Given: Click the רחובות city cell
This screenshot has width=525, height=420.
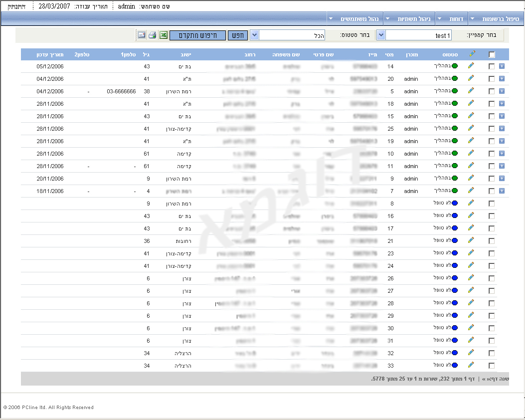Looking at the screenshot, I should 183,241.
